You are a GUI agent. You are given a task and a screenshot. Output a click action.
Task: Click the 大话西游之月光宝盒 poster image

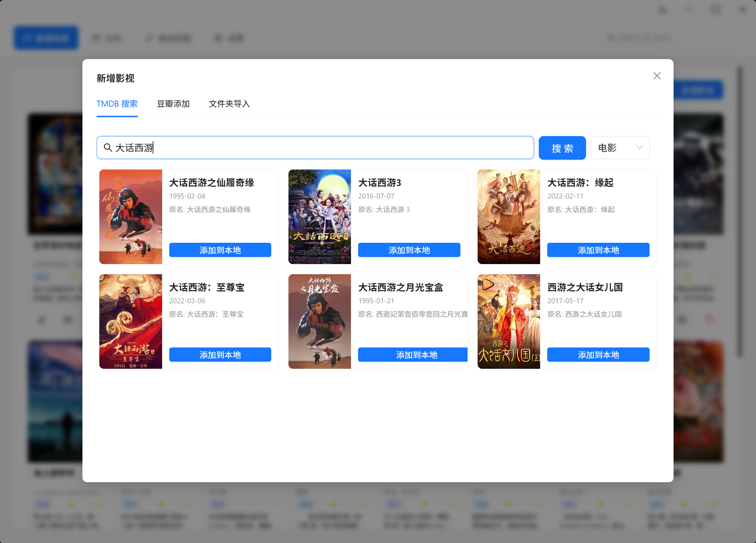point(320,321)
